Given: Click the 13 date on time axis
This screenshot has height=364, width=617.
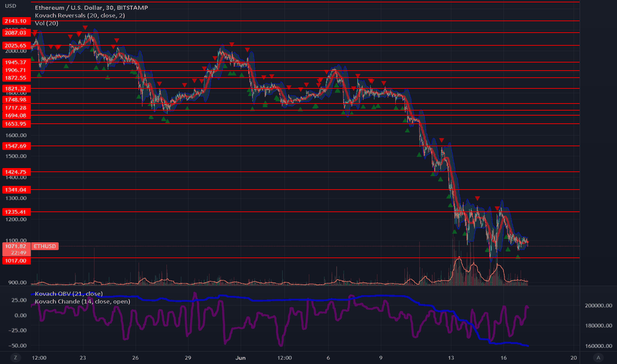Looking at the screenshot, I should (x=451, y=357).
